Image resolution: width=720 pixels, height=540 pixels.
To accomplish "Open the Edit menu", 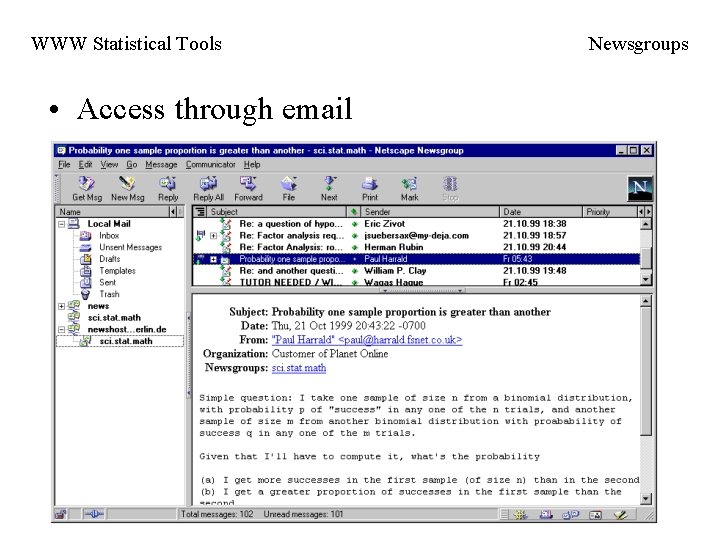I will pyautogui.click(x=85, y=164).
